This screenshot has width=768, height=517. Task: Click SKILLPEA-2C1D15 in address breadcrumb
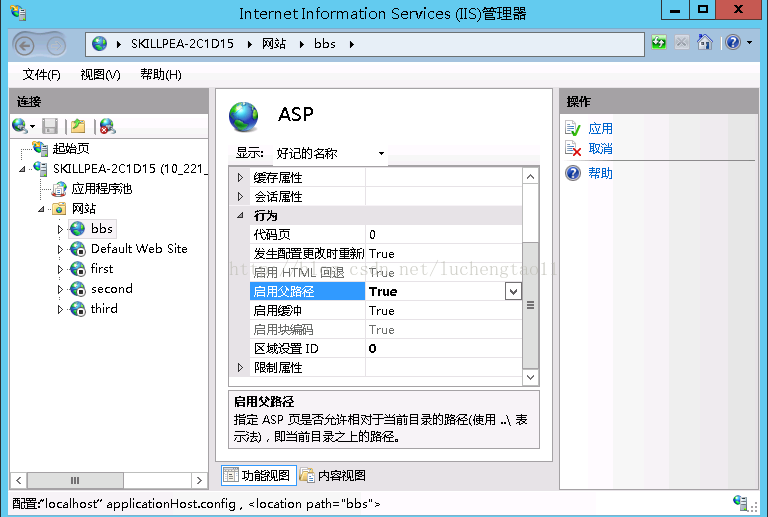tap(182, 44)
